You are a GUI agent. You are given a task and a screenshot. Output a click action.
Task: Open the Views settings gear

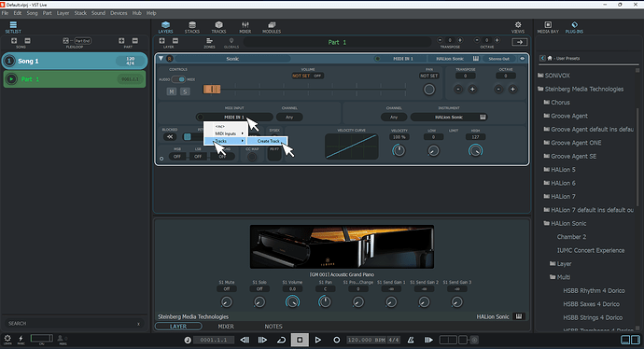coord(518,27)
